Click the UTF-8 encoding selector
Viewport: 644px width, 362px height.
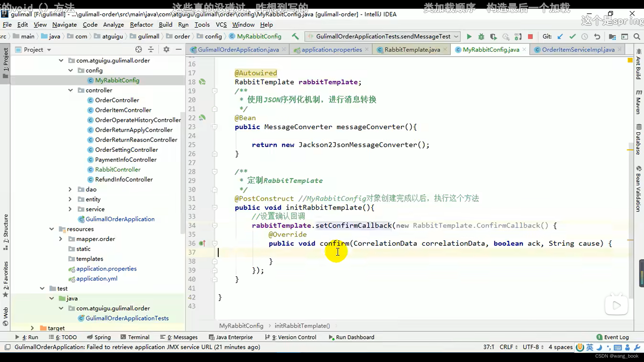click(x=533, y=347)
